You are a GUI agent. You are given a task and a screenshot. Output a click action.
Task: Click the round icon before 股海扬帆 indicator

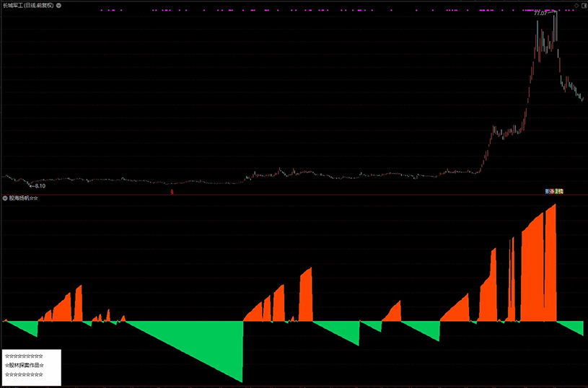click(x=5, y=198)
